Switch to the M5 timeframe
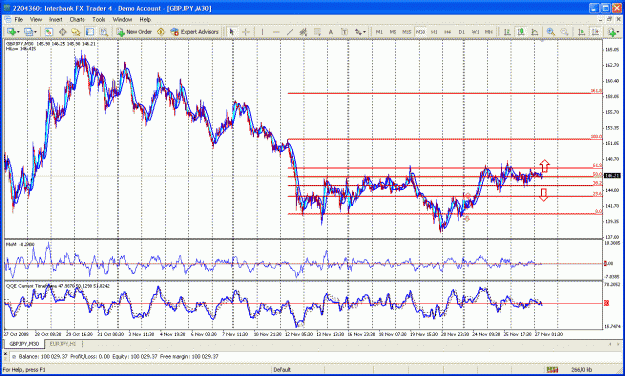The height and width of the screenshot is (376, 625). (393, 31)
